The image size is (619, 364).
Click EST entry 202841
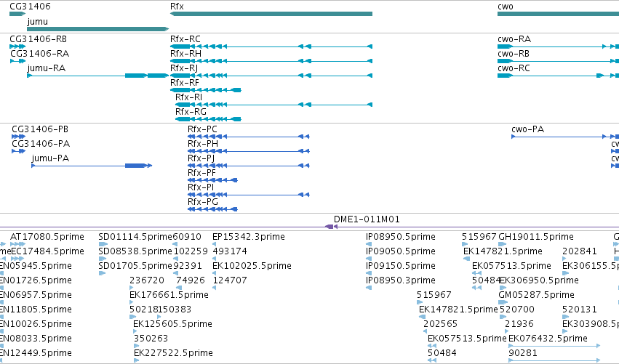[580, 251]
